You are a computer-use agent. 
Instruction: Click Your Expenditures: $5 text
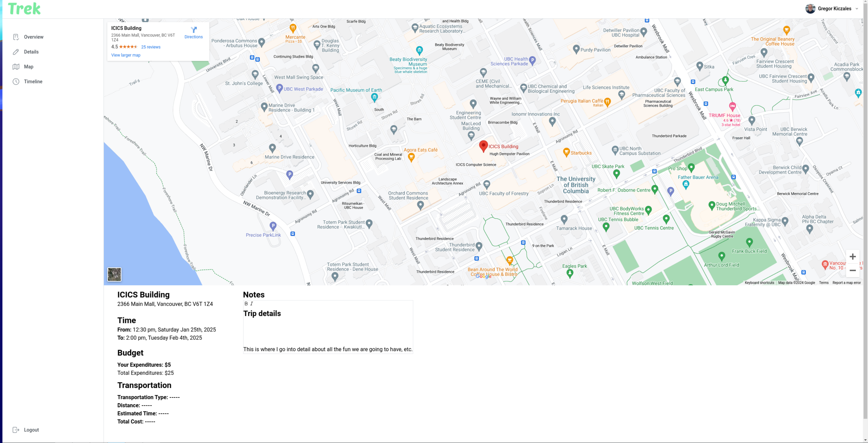pos(144,365)
